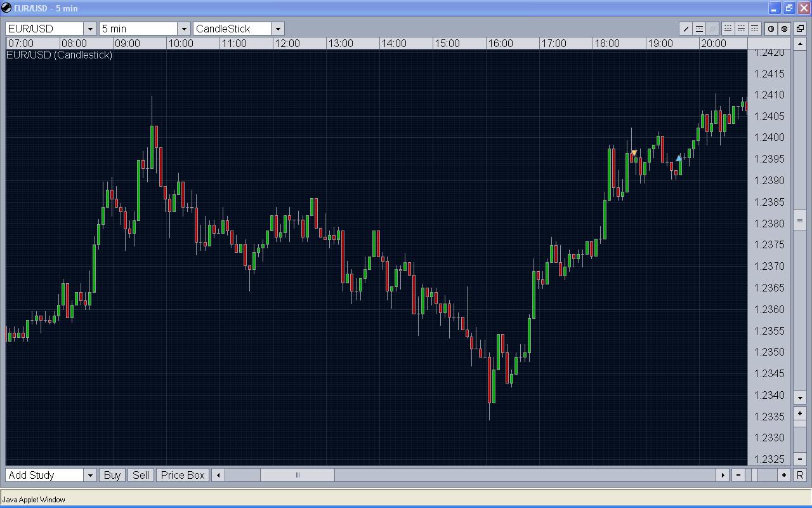Toggle the fully shaded octagon button
This screenshot has height=508, width=812.
[x=785, y=29]
